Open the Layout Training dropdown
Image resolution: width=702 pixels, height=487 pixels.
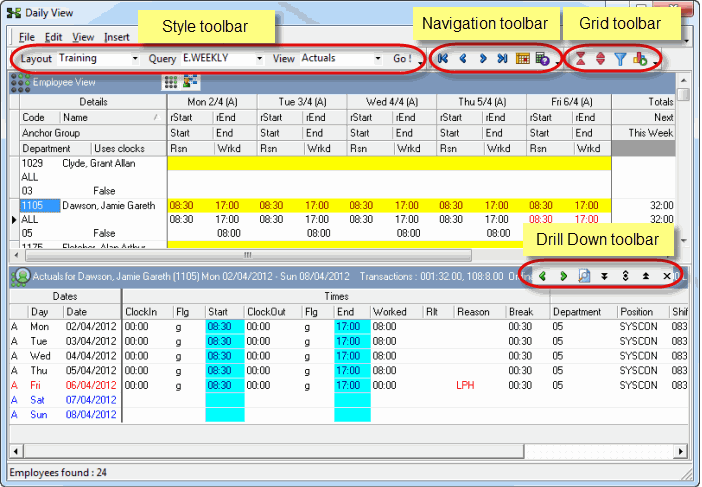pos(135,59)
